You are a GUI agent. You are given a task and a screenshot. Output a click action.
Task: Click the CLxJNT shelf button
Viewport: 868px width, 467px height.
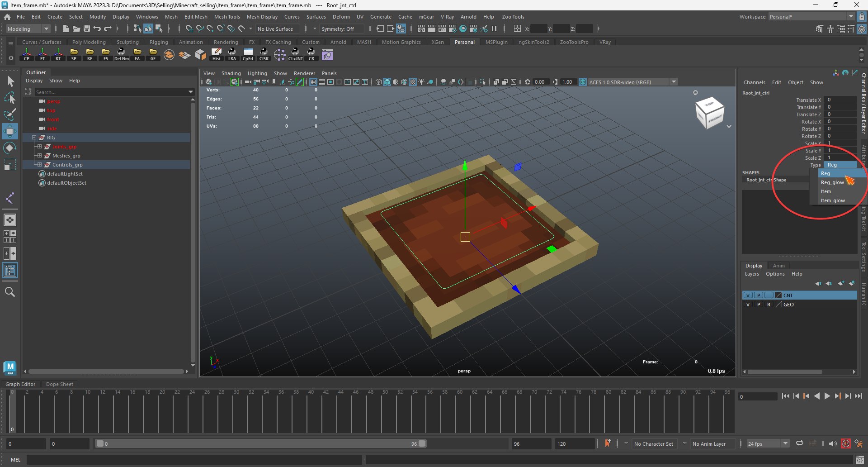(296, 55)
